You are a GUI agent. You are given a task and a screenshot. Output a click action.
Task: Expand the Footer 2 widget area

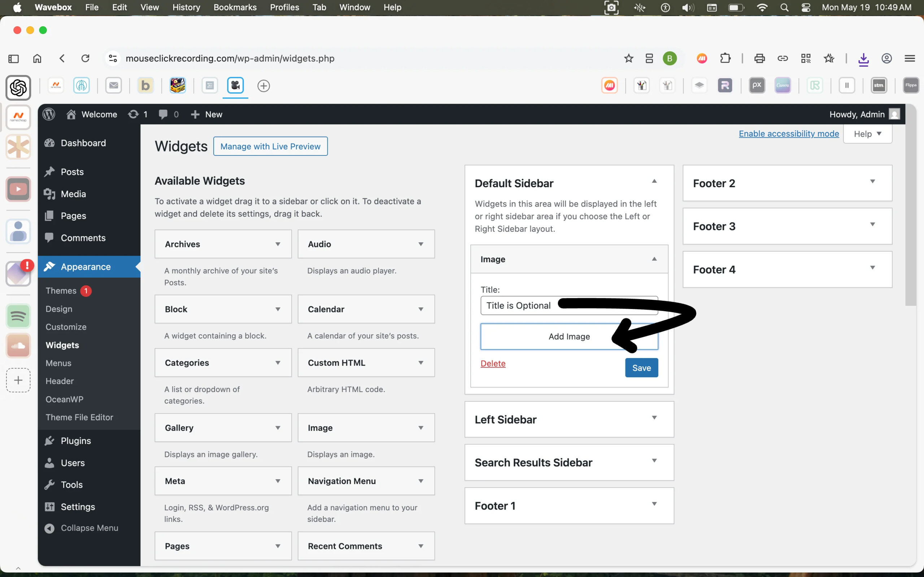pyautogui.click(x=872, y=182)
